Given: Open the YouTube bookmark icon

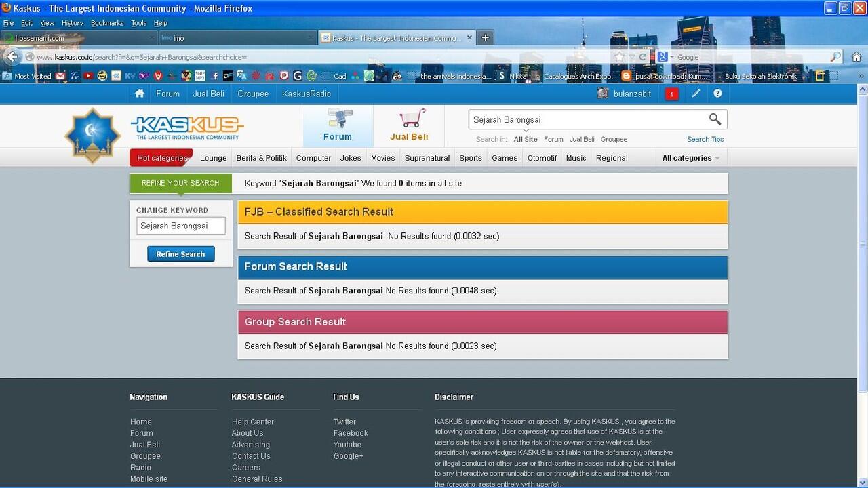Looking at the screenshot, I should coord(88,76).
